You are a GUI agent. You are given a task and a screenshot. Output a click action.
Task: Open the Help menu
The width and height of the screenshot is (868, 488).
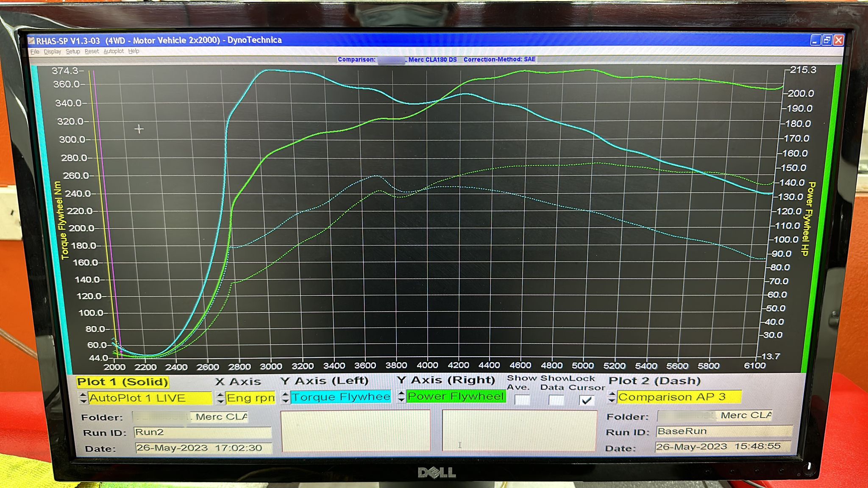tap(134, 51)
